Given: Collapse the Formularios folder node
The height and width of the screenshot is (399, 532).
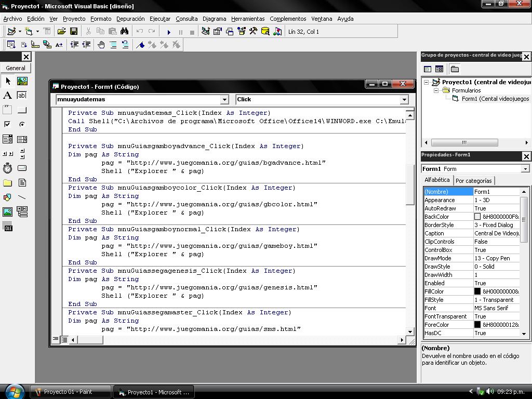Looking at the screenshot, I should coord(436,90).
